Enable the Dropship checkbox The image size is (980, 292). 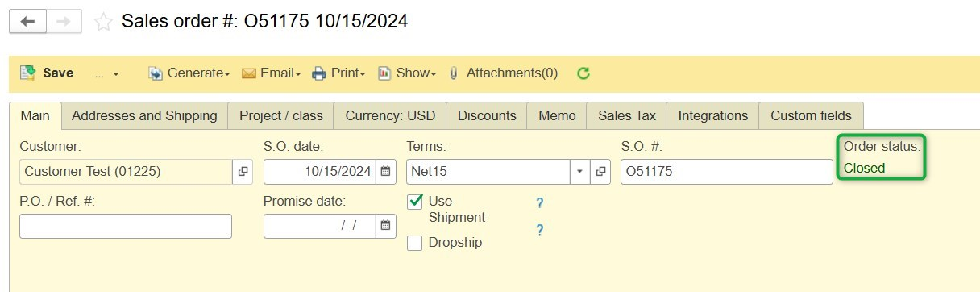point(415,243)
